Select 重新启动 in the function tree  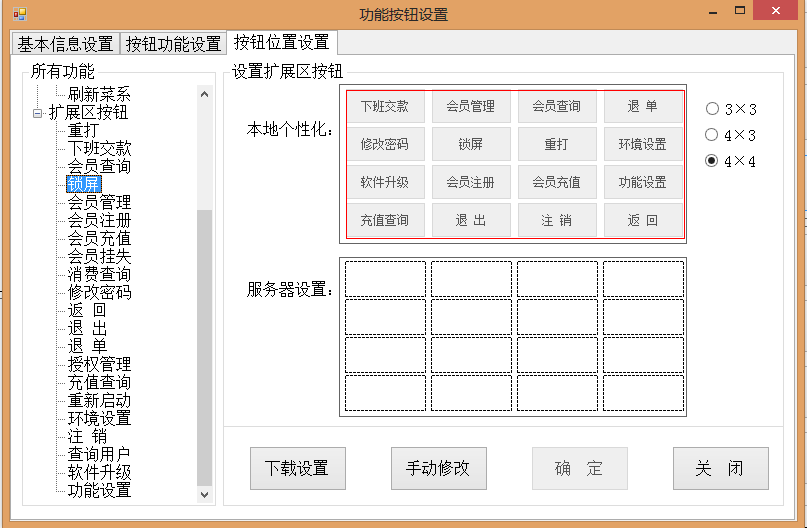tap(99, 400)
